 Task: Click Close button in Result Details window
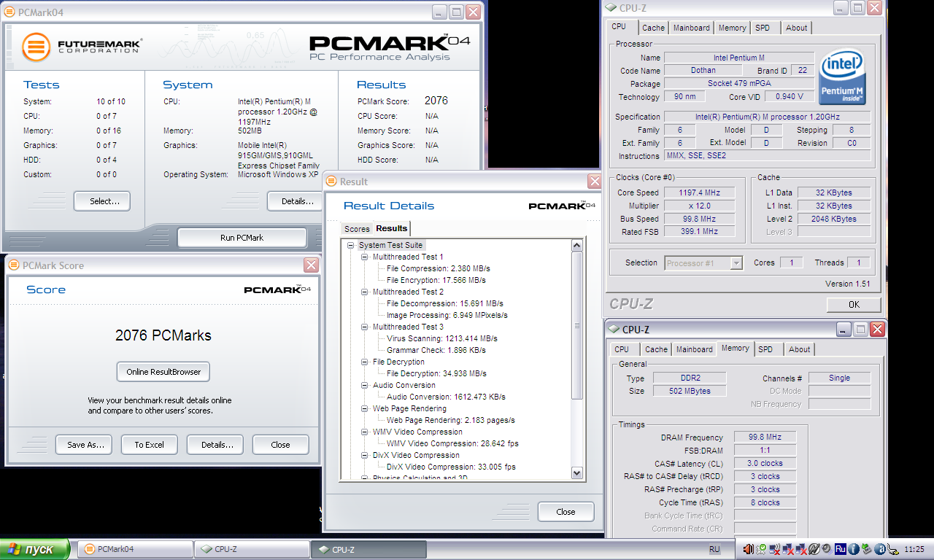[566, 512]
